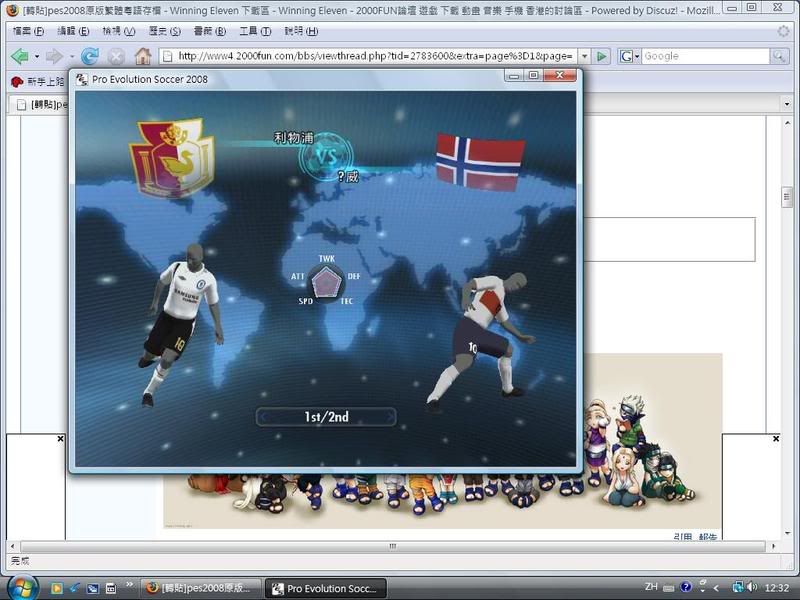The width and height of the screenshot is (800, 600).
Task: Click the browser Back arrow button
Action: 19,56
